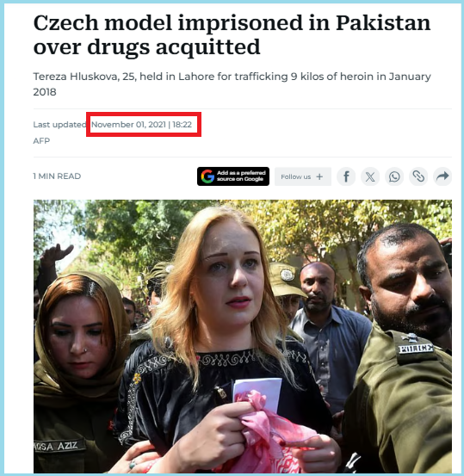This screenshot has height=476, width=464.
Task: Add as a preferred source on Google
Action: click(x=233, y=176)
